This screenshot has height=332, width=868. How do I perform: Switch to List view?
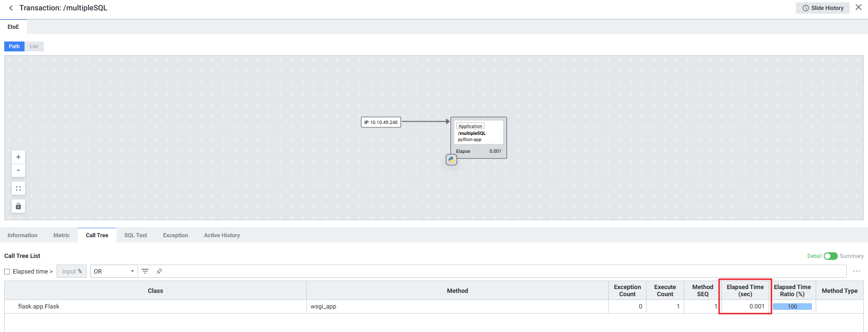click(34, 46)
